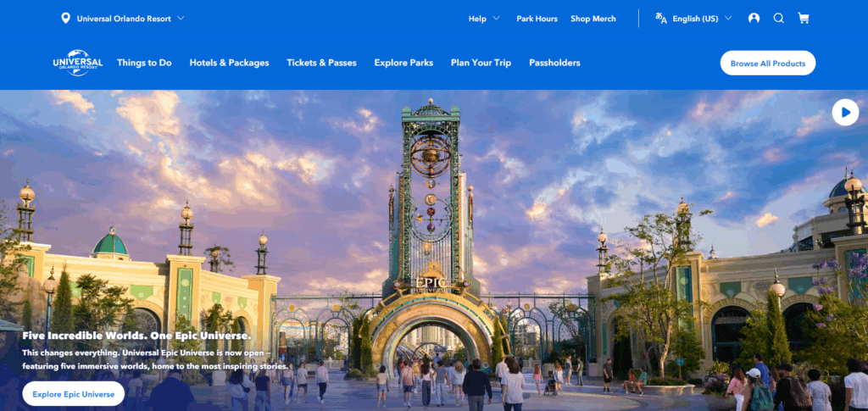Click the location pin icon
868x411 pixels.
(65, 19)
